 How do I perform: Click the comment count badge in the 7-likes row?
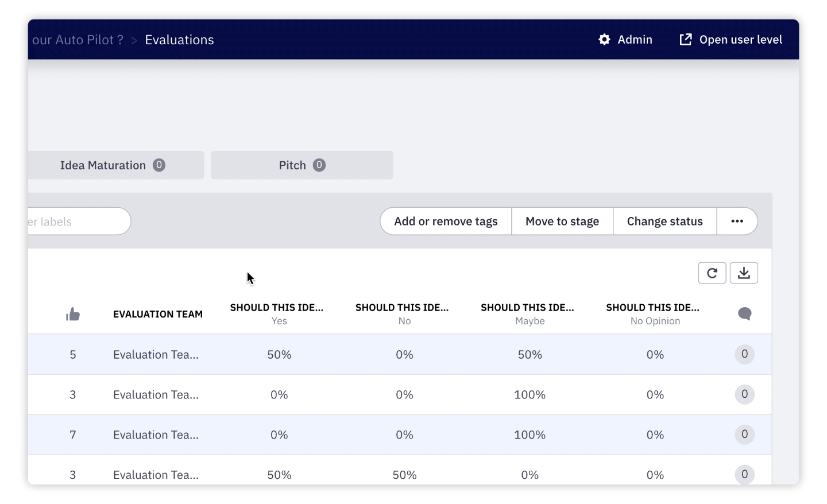click(744, 435)
